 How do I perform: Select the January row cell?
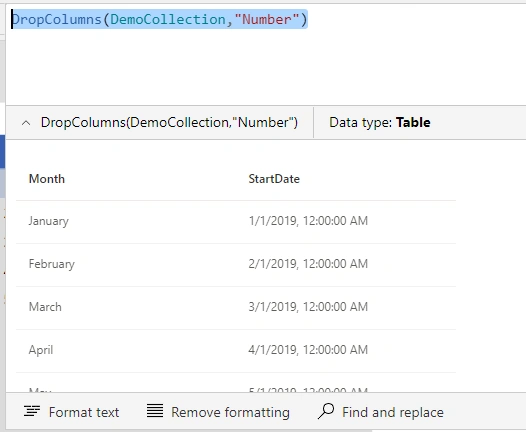click(49, 221)
